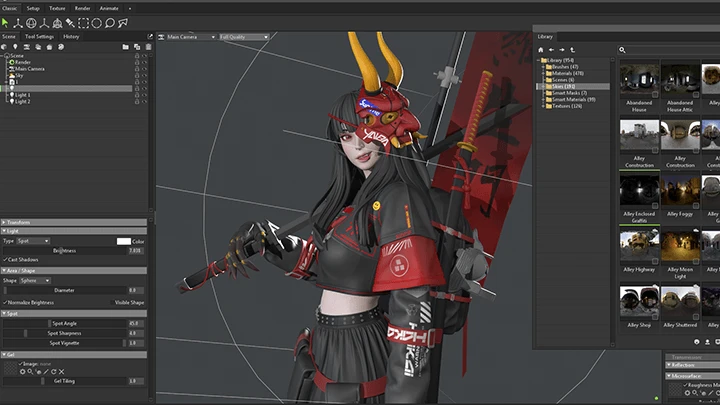Clear the Gel image with X icon

tap(61, 371)
